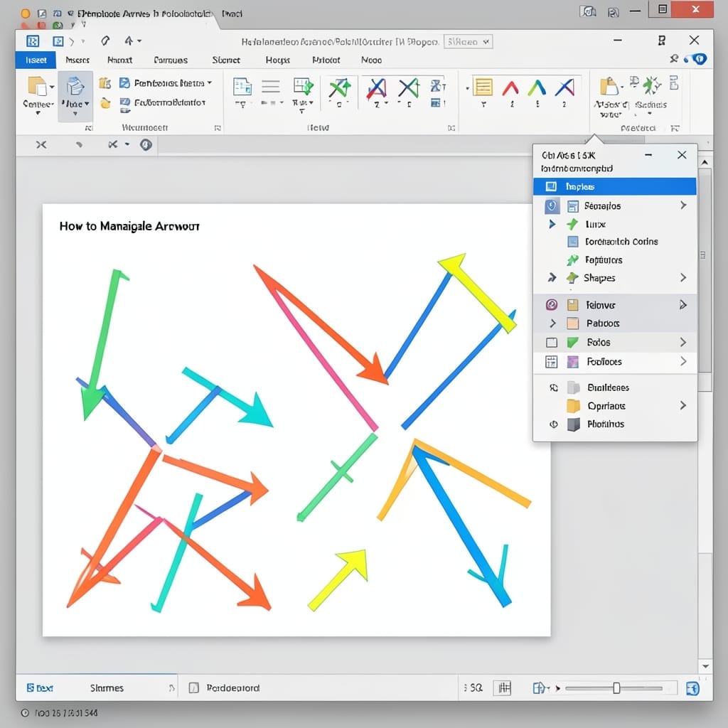Expand the blue triangle beside Lurıx

point(552,224)
